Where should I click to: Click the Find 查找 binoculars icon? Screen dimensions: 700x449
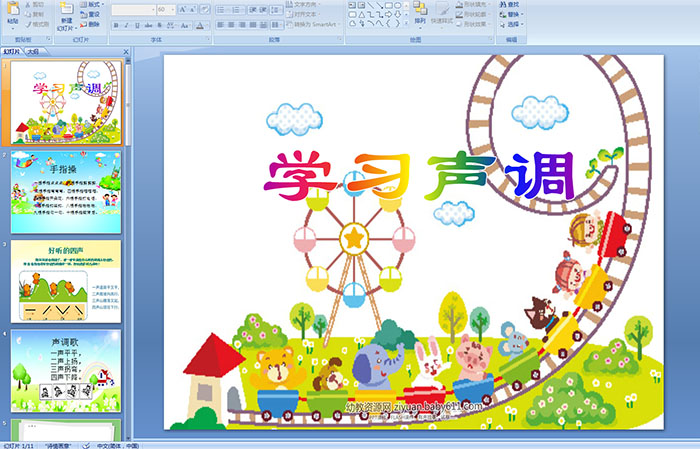coord(503,4)
